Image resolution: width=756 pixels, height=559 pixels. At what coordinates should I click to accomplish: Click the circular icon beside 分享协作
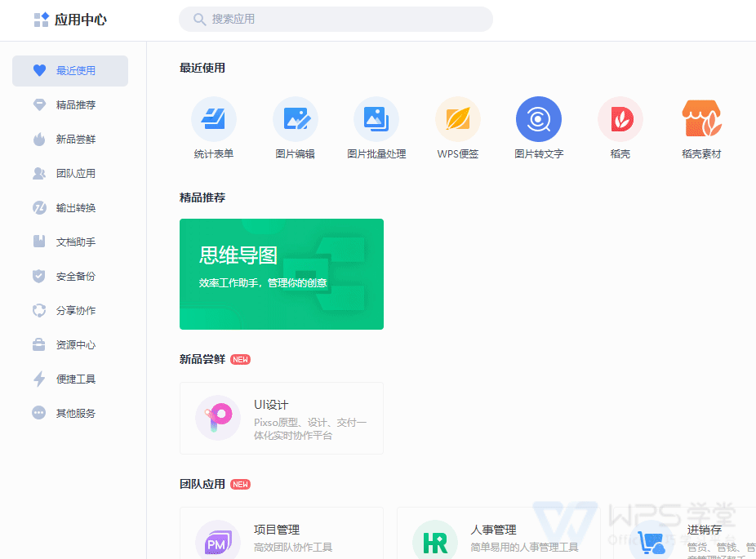(39, 310)
